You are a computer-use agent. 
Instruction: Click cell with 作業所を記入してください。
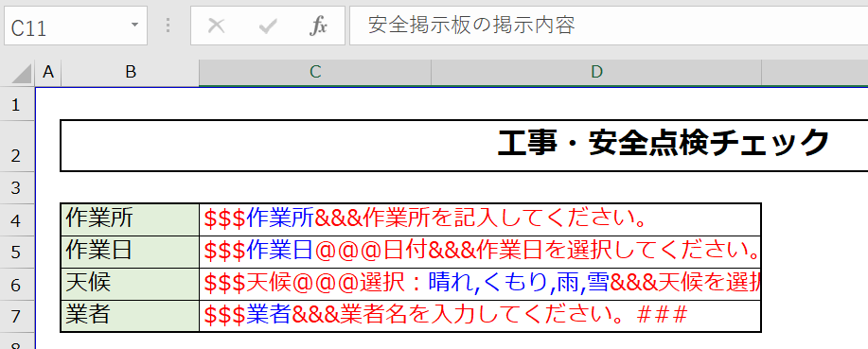(x=480, y=219)
